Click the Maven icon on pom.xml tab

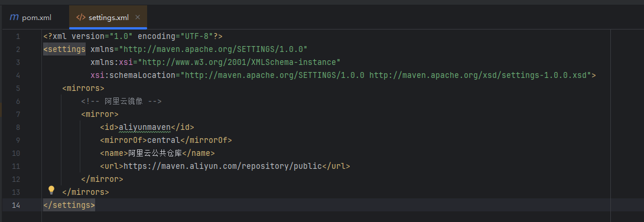pyautogui.click(x=14, y=18)
